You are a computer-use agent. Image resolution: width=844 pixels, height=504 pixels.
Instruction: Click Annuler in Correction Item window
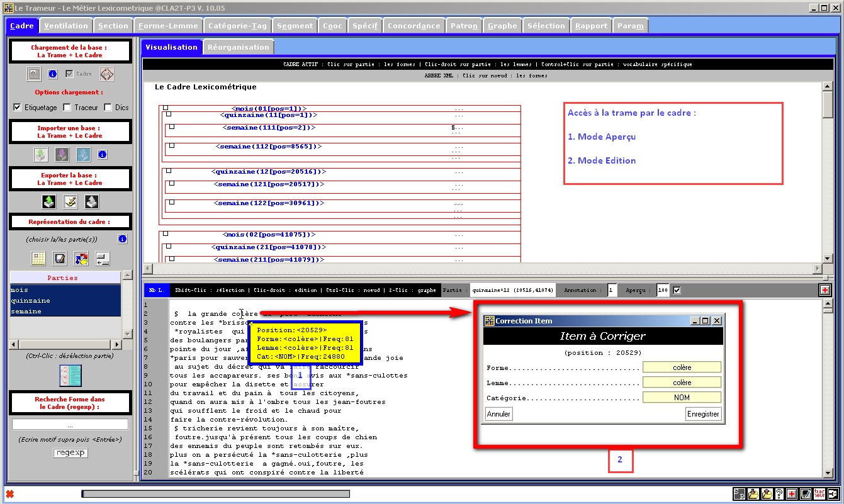click(x=499, y=414)
